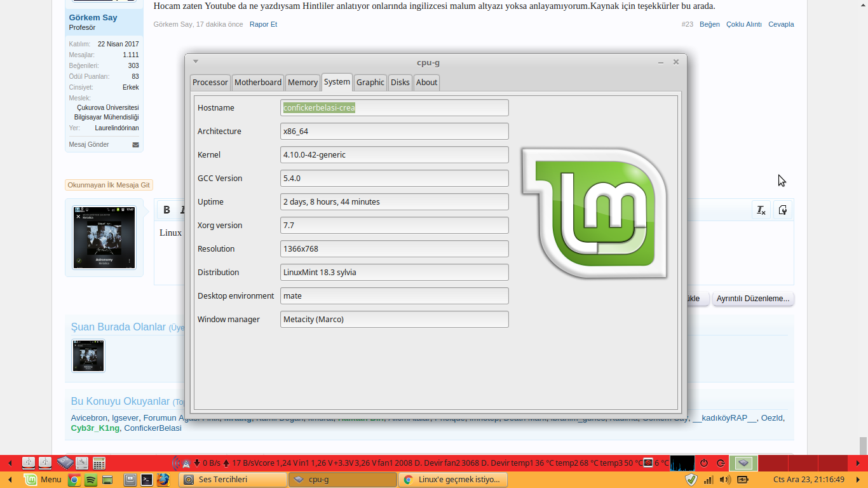Open the volume speaker tray icon
Screen dimensions: 868x488
[x=725, y=480]
